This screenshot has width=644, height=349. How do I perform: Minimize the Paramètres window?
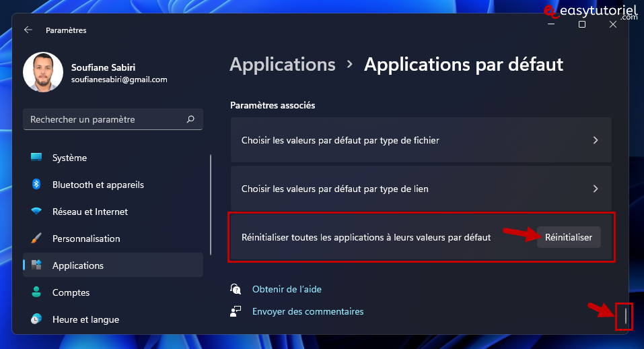(551, 24)
